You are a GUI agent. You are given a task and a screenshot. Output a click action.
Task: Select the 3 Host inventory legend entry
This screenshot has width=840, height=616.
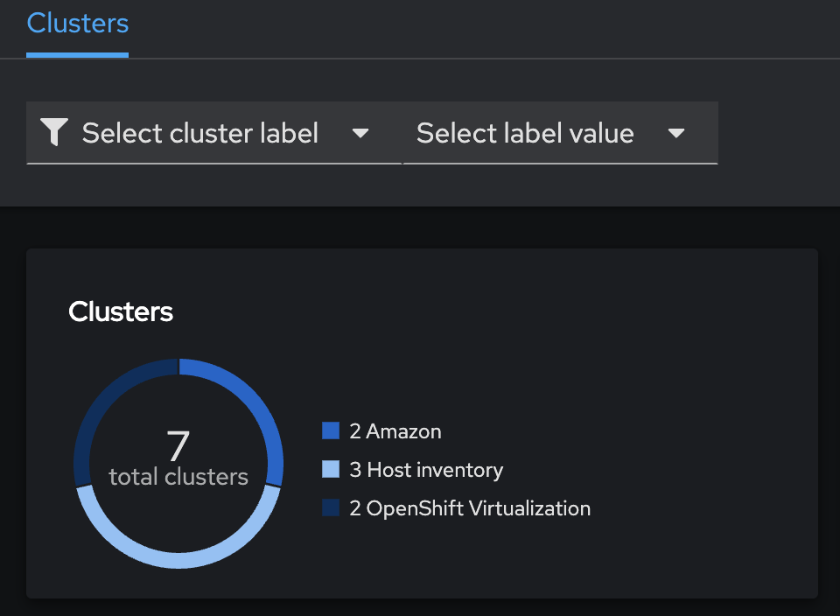point(426,470)
